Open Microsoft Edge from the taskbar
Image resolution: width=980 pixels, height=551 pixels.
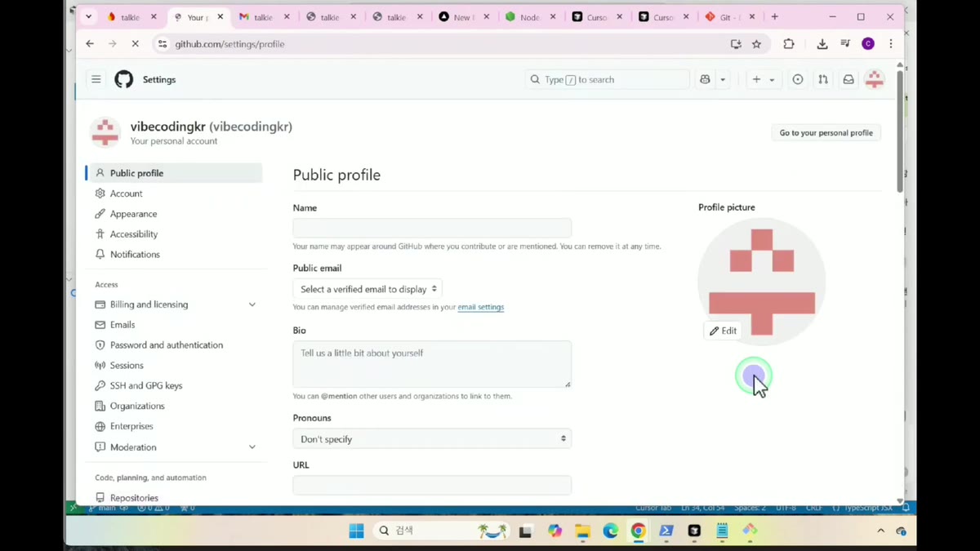pyautogui.click(x=610, y=531)
